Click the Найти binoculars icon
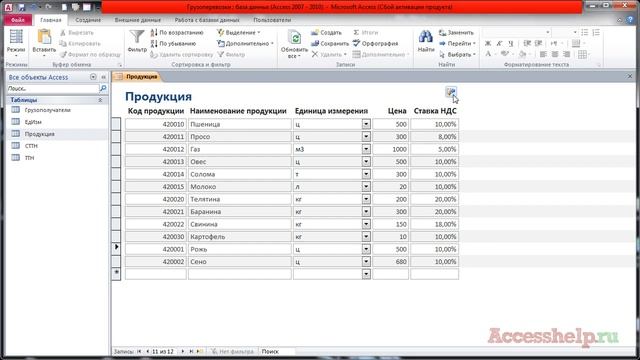The height and width of the screenshot is (360, 640). click(x=426, y=41)
